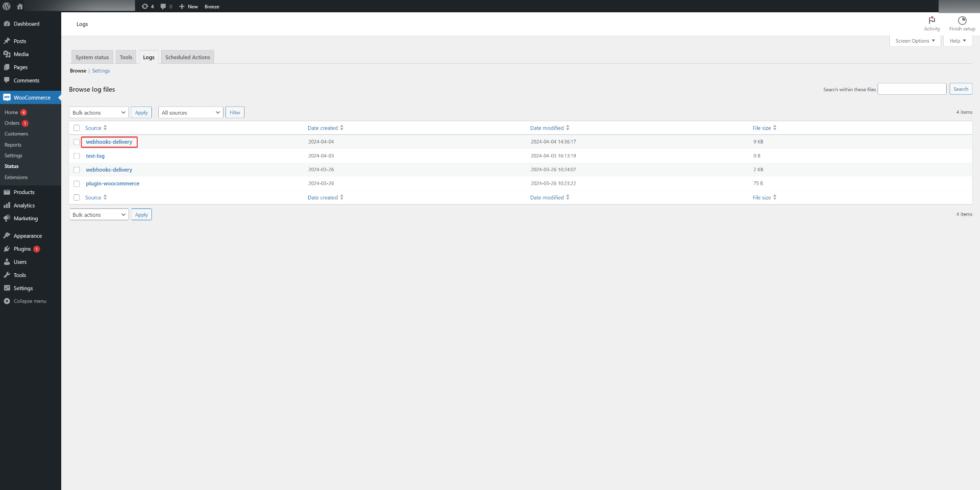
Task: Click the plus New icon
Action: (182, 6)
